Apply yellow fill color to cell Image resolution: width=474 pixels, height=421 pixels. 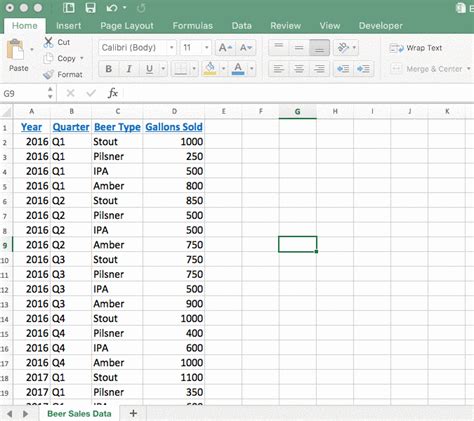click(x=210, y=69)
